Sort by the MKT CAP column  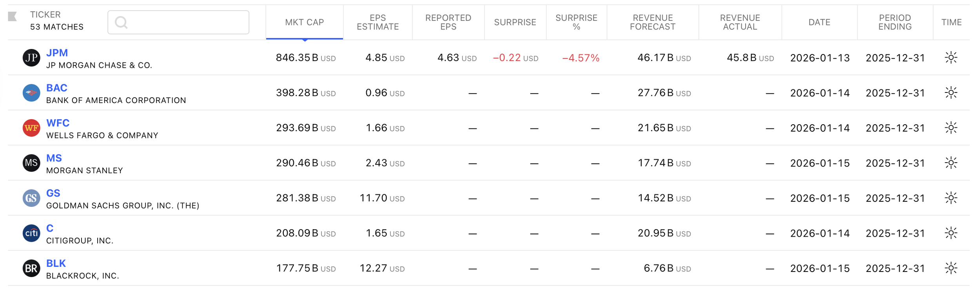tap(305, 22)
